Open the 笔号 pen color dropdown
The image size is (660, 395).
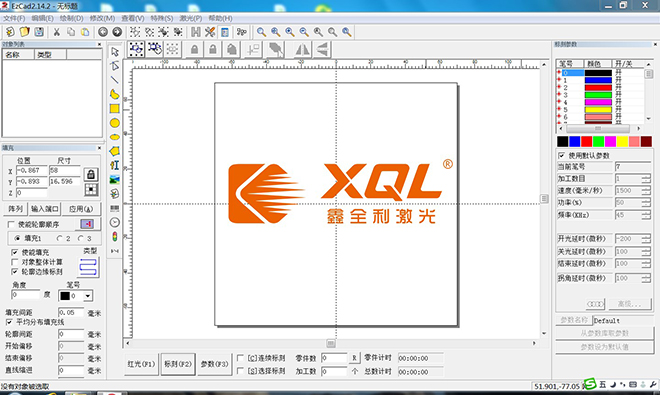pos(88,296)
